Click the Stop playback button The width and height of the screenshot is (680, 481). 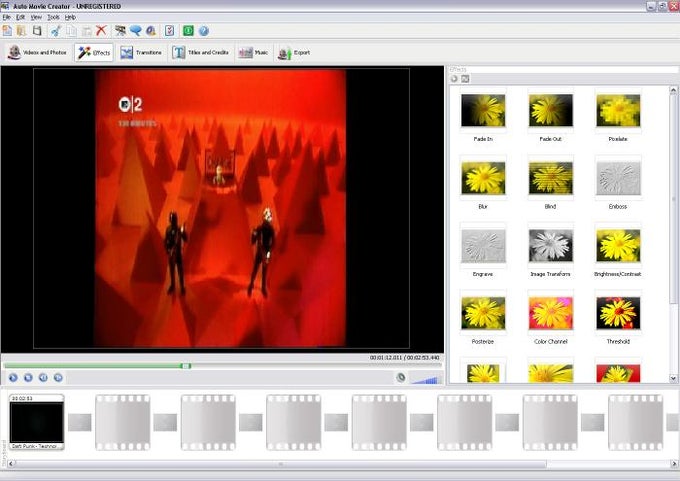(x=28, y=378)
